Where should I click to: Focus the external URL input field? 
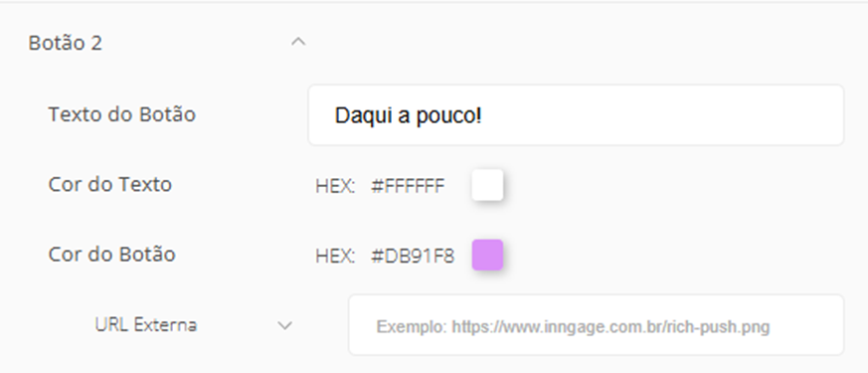[x=596, y=325]
